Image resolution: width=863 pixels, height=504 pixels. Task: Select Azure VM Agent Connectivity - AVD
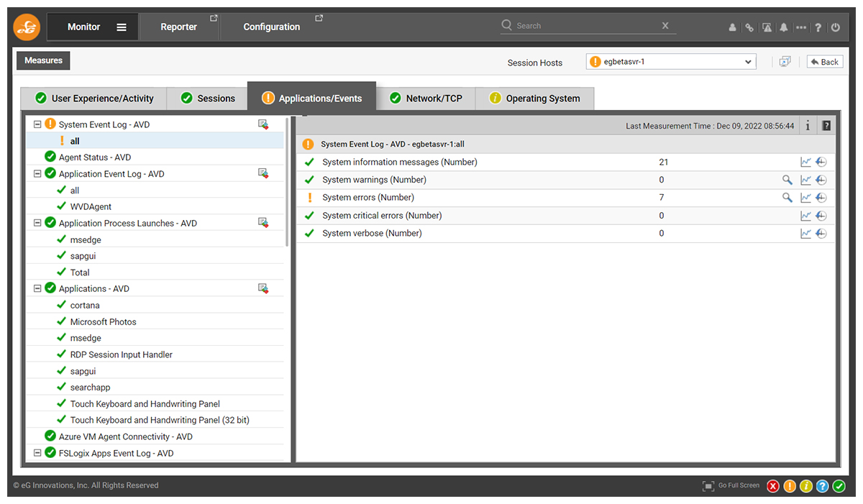tap(126, 436)
